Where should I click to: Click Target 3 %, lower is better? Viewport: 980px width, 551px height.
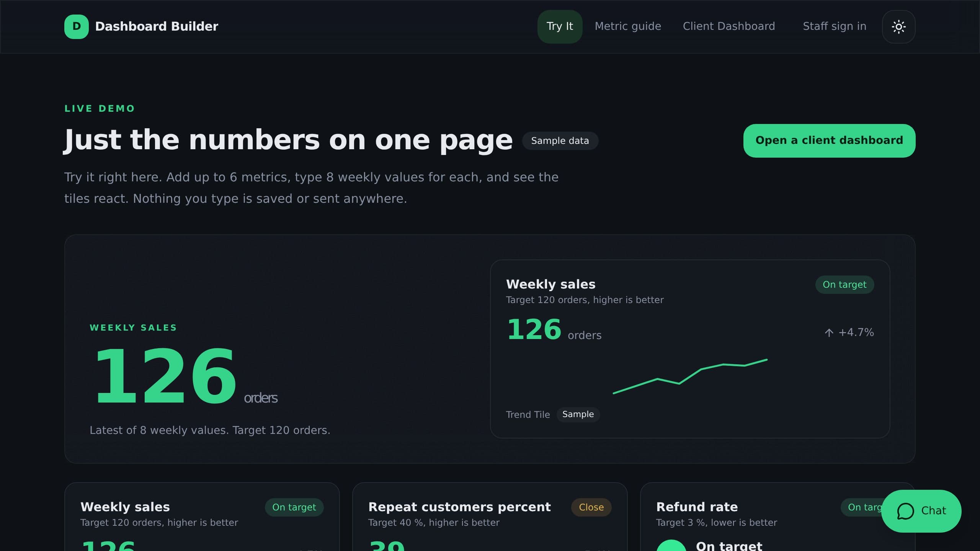click(x=717, y=523)
